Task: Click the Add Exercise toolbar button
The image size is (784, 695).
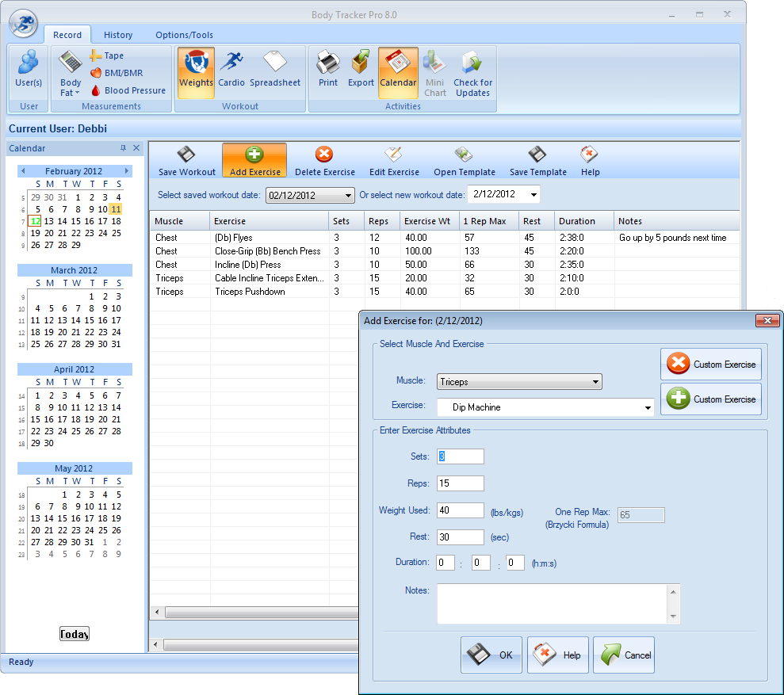Action: point(254,161)
